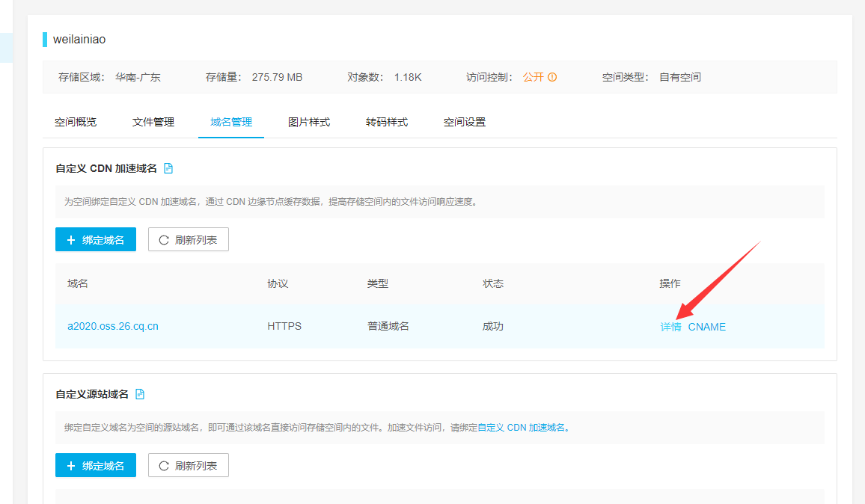
Task: Switch to the 空间概览 tab
Action: (x=76, y=122)
